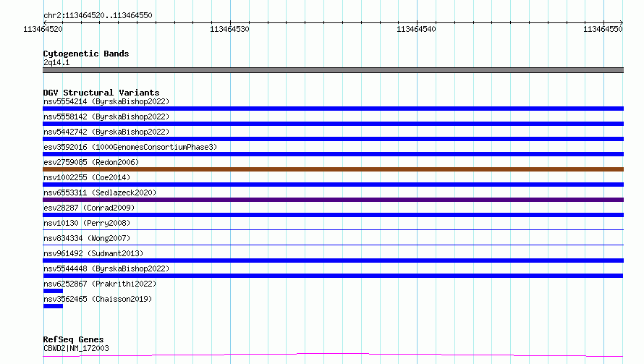Open variant nsv5544448 (ByrskaBishop2022)
Viewport: 644px width, 364px height.
(106, 268)
